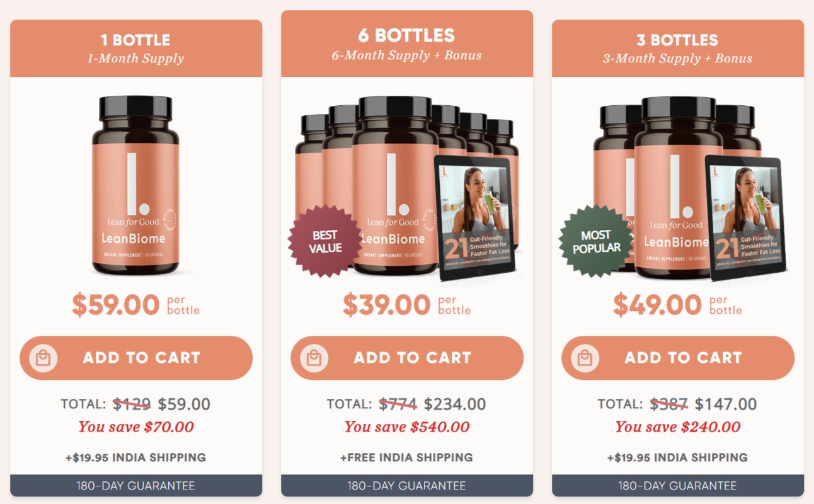The width and height of the screenshot is (814, 504).
Task: Click the single LeanBiome bottle image
Action: [x=135, y=185]
